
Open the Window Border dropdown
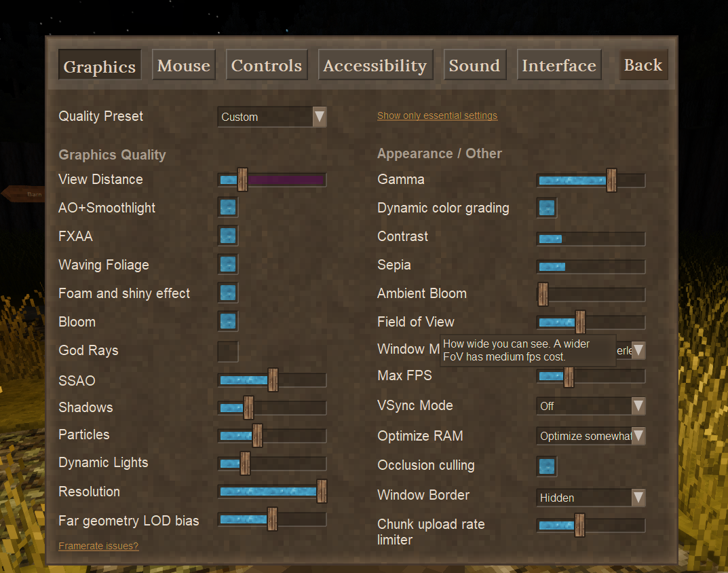(591, 498)
